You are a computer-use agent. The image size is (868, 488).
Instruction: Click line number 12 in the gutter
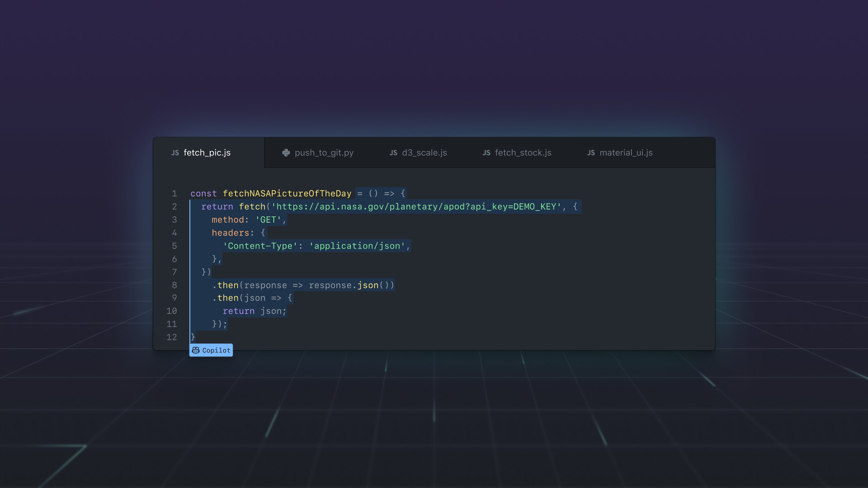[172, 337]
